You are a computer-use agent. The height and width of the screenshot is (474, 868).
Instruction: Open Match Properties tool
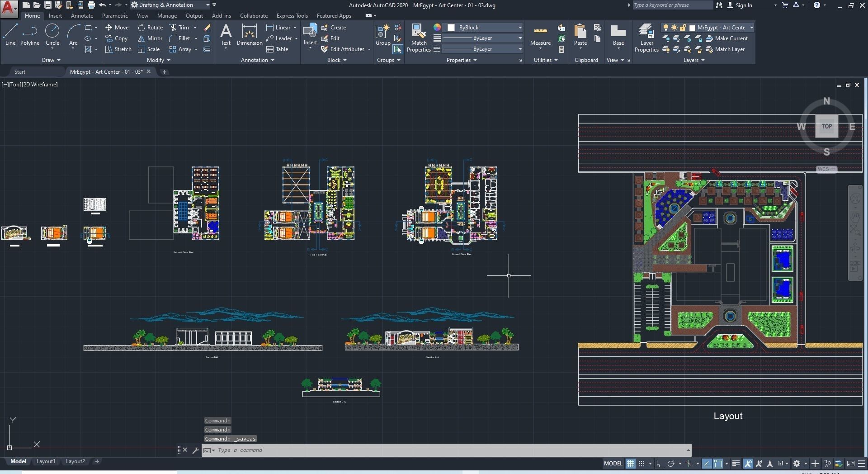pyautogui.click(x=419, y=38)
